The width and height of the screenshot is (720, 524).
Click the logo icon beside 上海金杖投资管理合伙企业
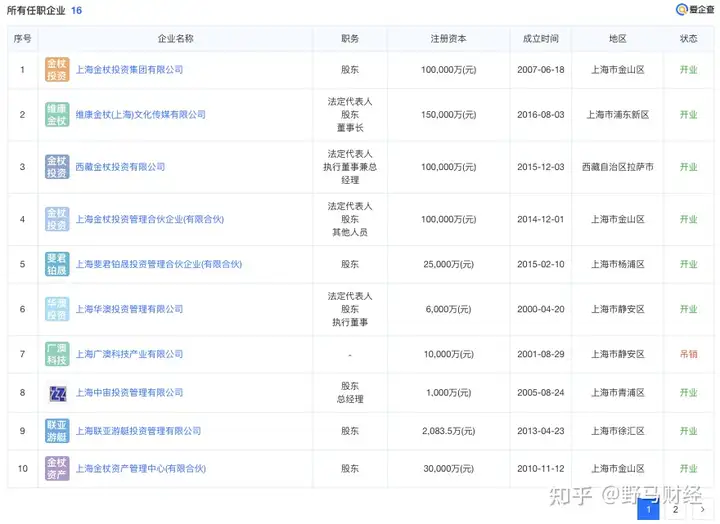(57, 219)
